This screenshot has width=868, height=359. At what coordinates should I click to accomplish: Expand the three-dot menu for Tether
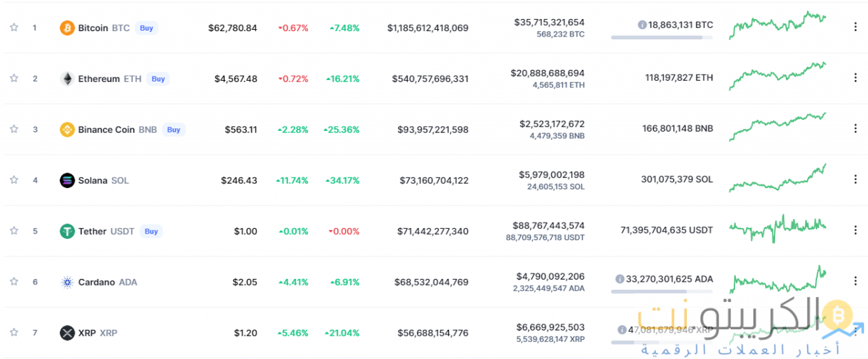click(854, 231)
